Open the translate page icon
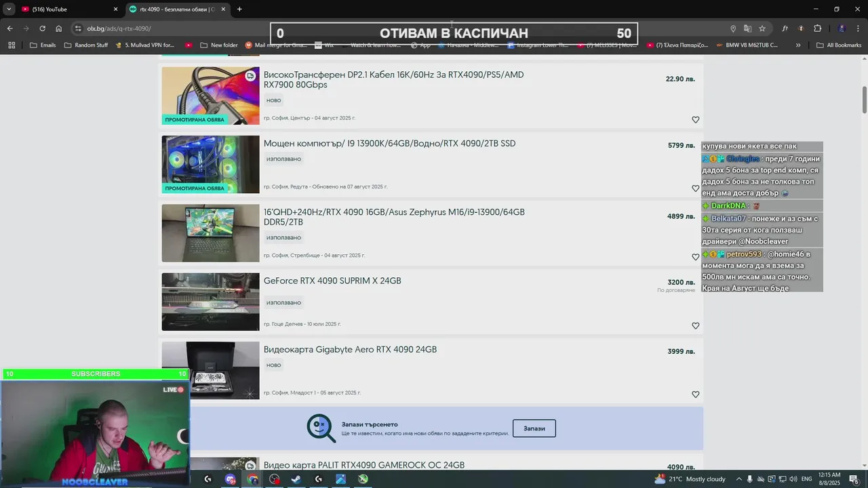 [x=747, y=28]
